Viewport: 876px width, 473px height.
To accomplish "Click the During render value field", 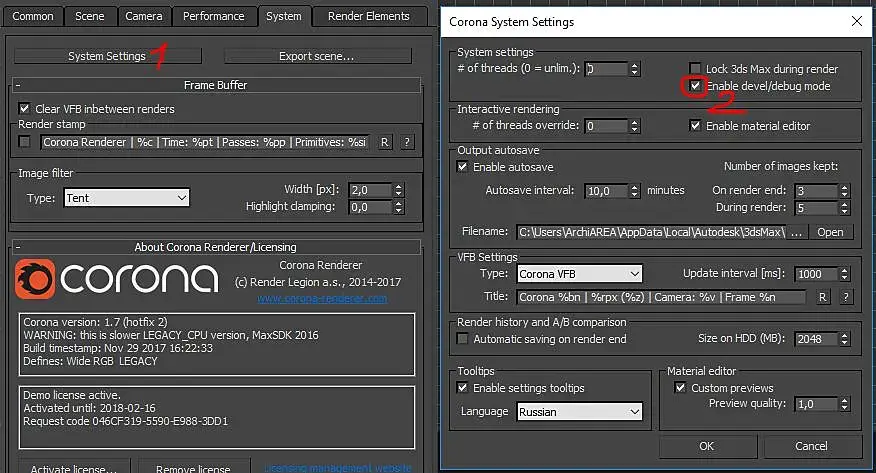I will pyautogui.click(x=816, y=208).
